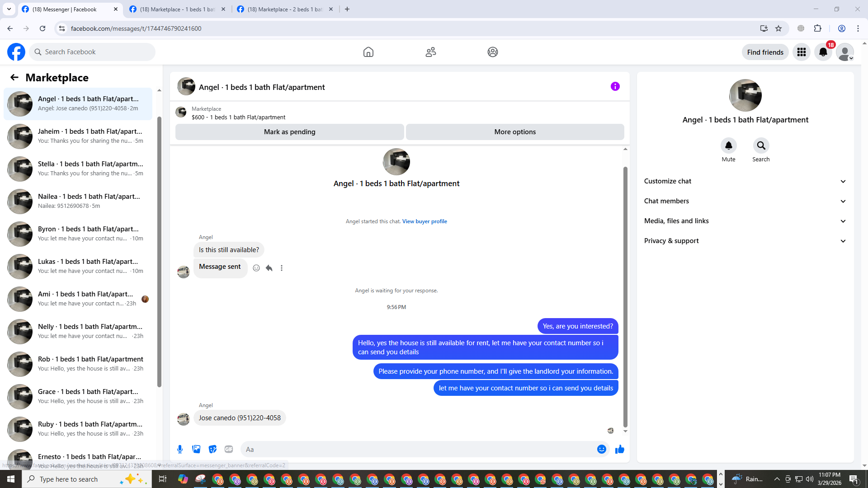Image resolution: width=868 pixels, height=488 pixels.
Task: Open the Friends icon in top navigation
Action: (x=431, y=52)
